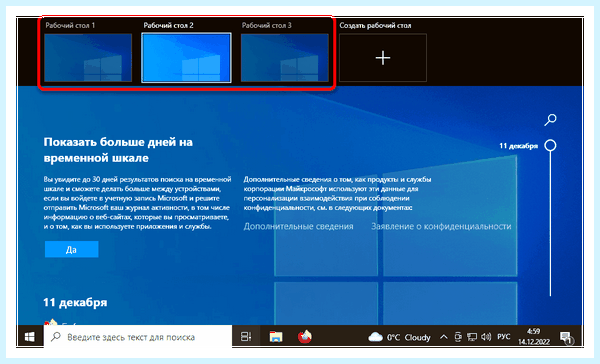Image resolution: width=600 pixels, height=364 pixels.
Task: Open the weather widget showing 0°C Cloudy
Action: click(x=399, y=337)
